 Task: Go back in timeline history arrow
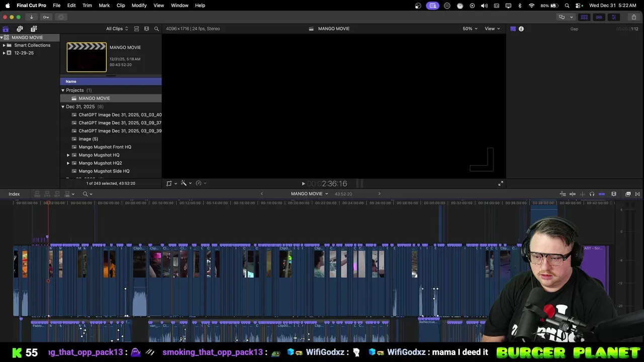pyautogui.click(x=262, y=194)
